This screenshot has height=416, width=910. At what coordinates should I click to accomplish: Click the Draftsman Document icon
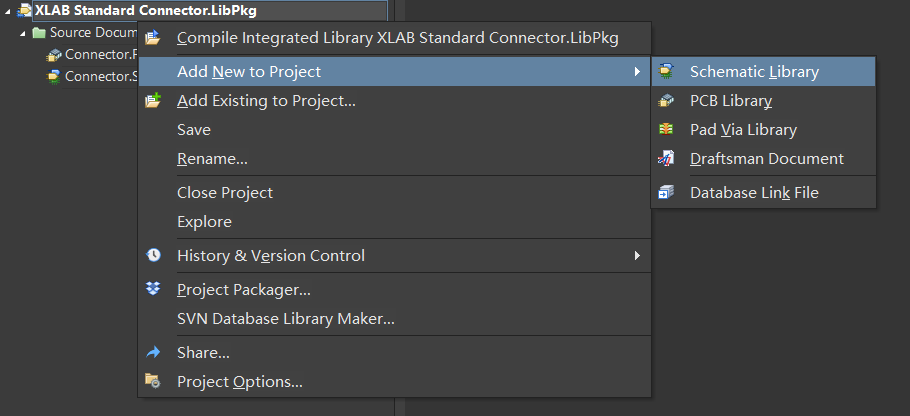coord(667,159)
